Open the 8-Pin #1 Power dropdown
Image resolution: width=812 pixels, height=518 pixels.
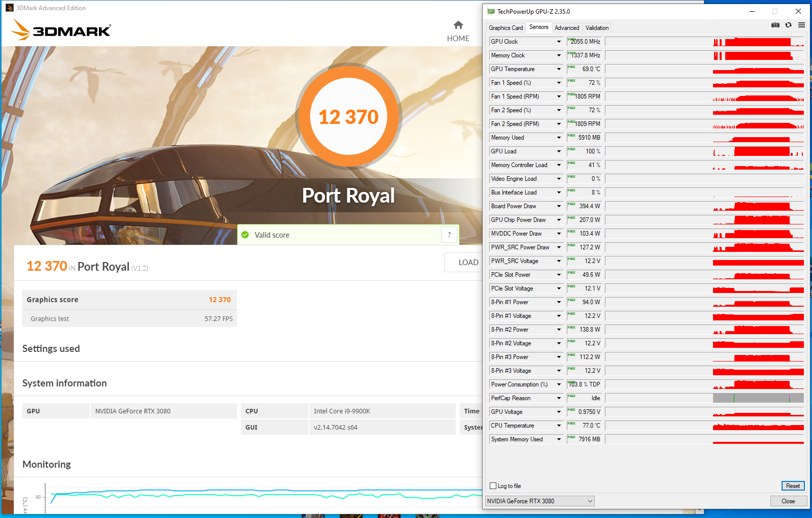click(x=559, y=302)
